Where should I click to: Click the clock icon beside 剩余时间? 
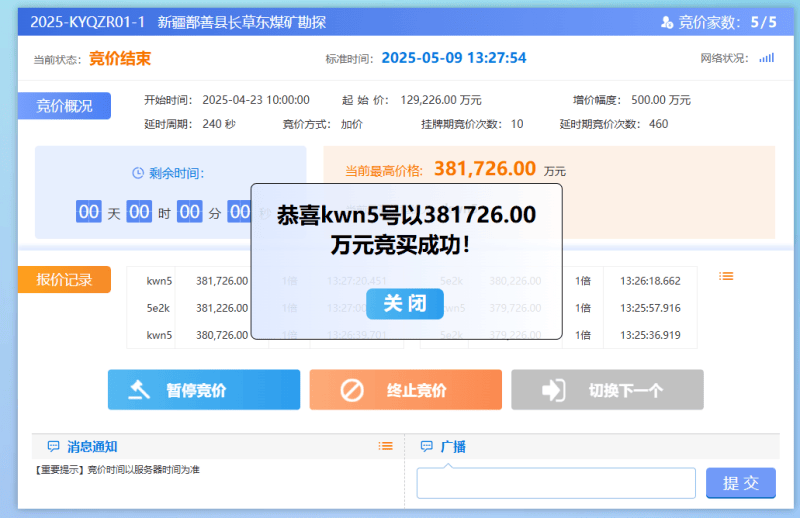(138, 173)
